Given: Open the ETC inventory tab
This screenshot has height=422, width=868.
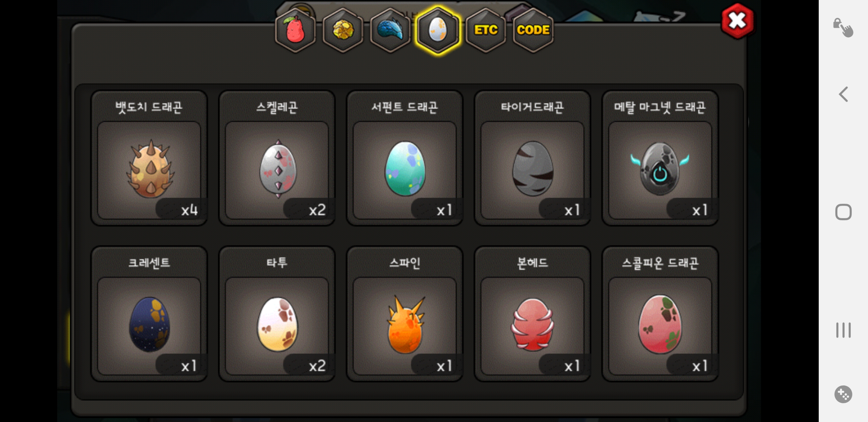Looking at the screenshot, I should pyautogui.click(x=486, y=30).
